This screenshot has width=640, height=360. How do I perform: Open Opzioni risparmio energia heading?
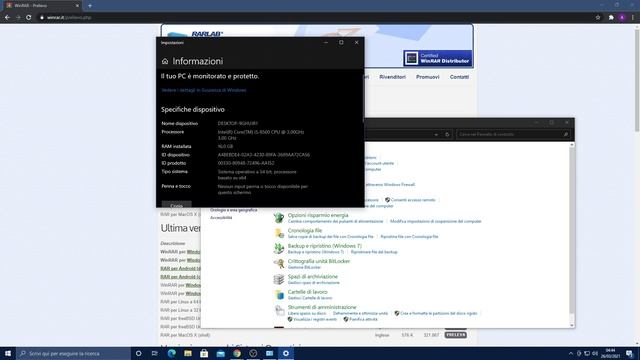(x=318, y=215)
